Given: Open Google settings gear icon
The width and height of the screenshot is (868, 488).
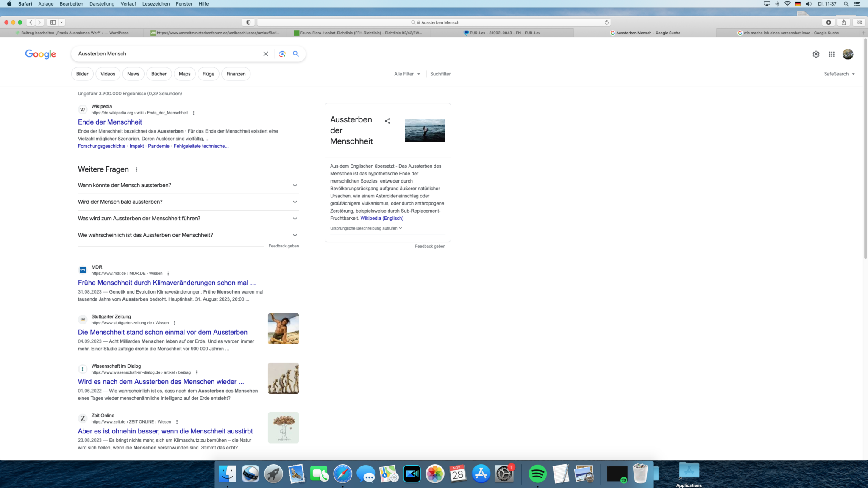Looking at the screenshot, I should (x=816, y=54).
